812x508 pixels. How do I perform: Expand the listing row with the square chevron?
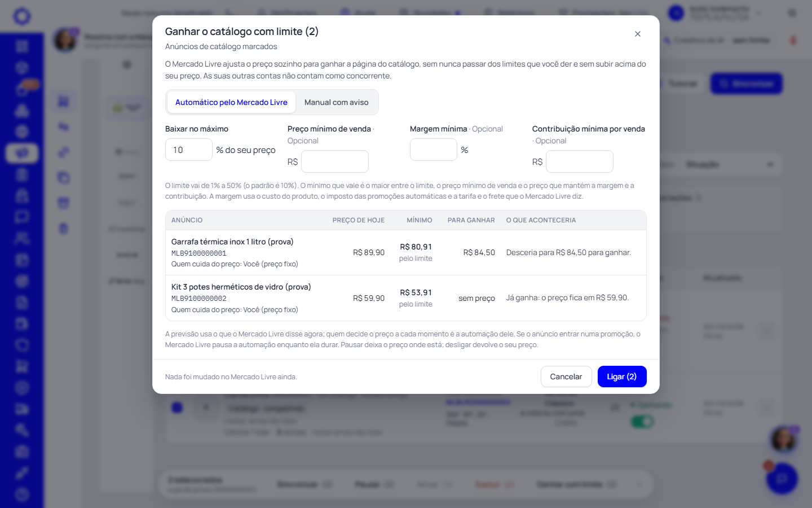[206, 407]
